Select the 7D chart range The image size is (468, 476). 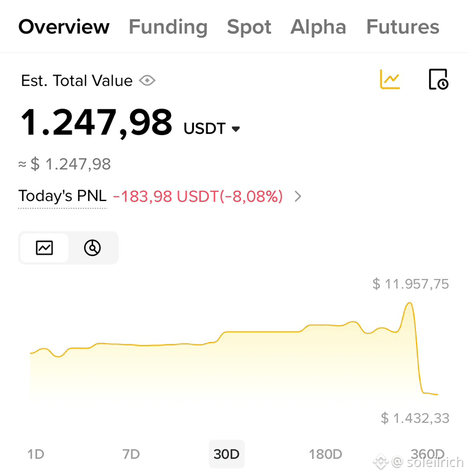(x=131, y=454)
